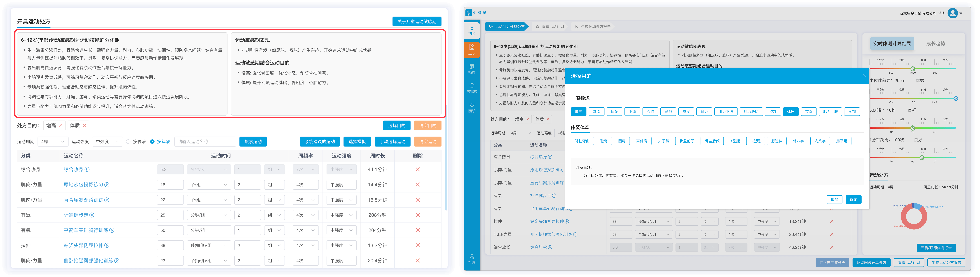980x277 pixels.
Task: Delete the 综合放松 row in right window
Action: pos(832,247)
